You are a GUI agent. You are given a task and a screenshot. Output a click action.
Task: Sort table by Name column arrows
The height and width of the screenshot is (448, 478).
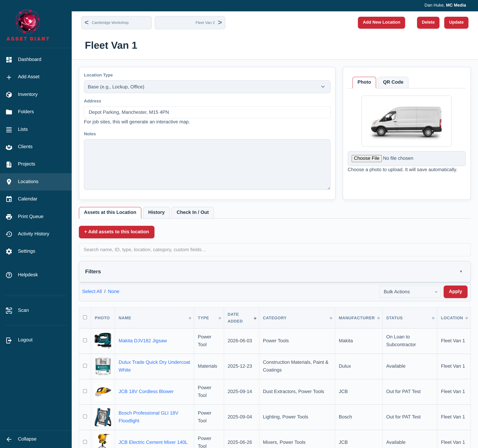[x=190, y=318]
